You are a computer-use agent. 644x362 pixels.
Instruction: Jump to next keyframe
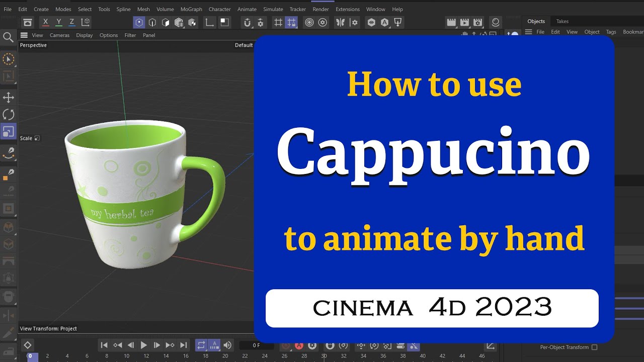(170, 345)
